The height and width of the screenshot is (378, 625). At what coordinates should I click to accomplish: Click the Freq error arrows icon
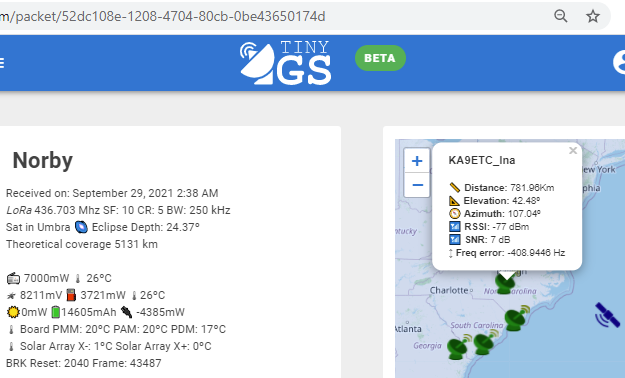[x=451, y=253]
